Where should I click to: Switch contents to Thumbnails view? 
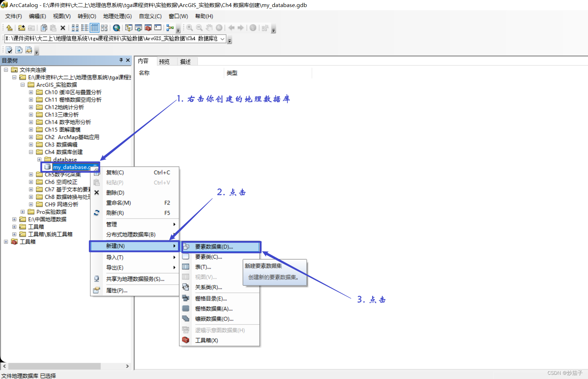tap(104, 28)
